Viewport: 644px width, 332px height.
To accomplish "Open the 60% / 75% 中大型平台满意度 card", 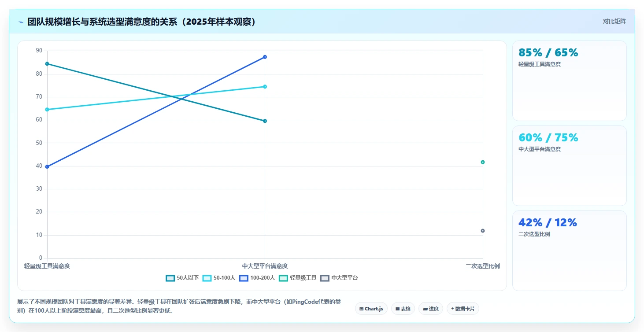I will (x=569, y=166).
